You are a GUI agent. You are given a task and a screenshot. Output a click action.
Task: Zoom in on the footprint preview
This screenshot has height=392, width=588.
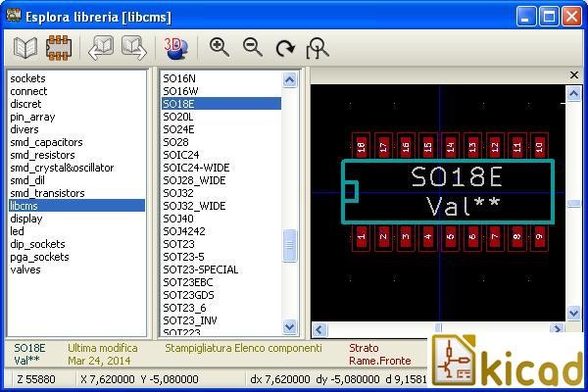[x=220, y=47]
